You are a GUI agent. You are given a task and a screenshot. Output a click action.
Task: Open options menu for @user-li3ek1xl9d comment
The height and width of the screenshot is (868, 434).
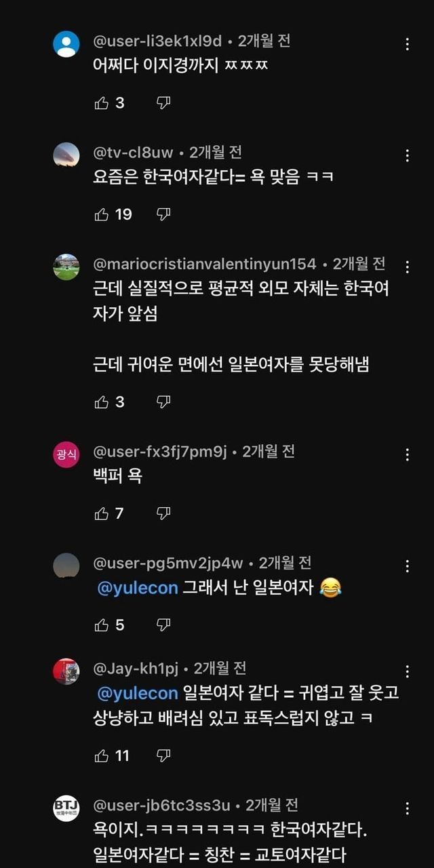408,45
